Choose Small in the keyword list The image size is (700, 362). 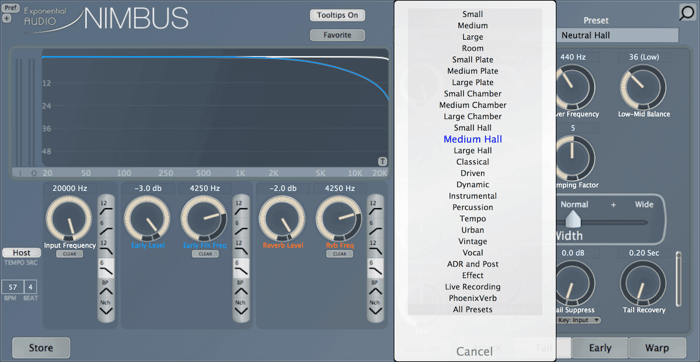(473, 14)
